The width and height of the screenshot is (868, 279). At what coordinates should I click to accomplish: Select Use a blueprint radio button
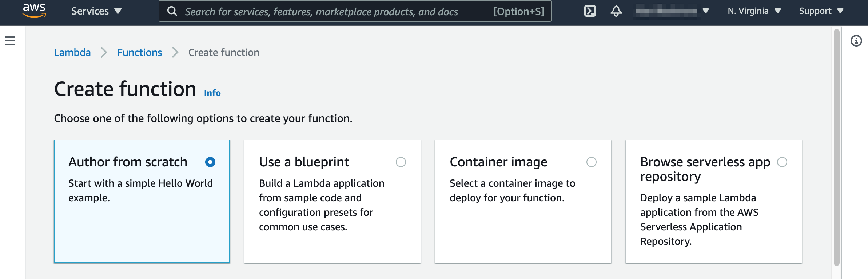coord(401,162)
